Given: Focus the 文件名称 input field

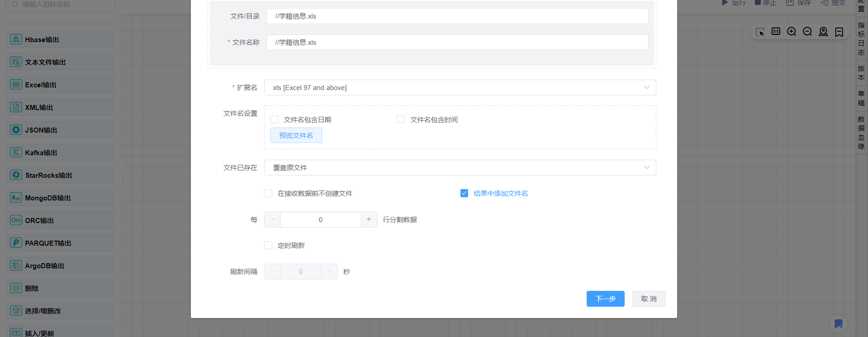Looking at the screenshot, I should click(x=457, y=43).
